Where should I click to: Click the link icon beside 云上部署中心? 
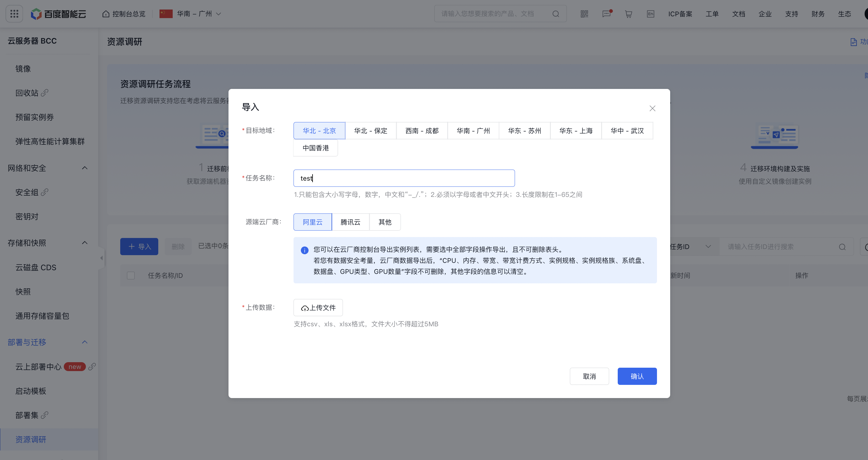[92, 367]
